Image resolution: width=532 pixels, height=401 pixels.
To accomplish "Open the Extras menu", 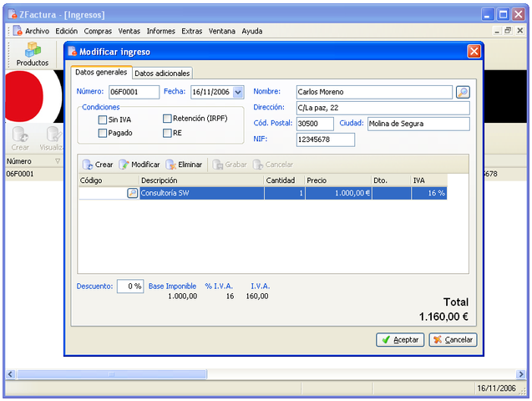I will [192, 31].
